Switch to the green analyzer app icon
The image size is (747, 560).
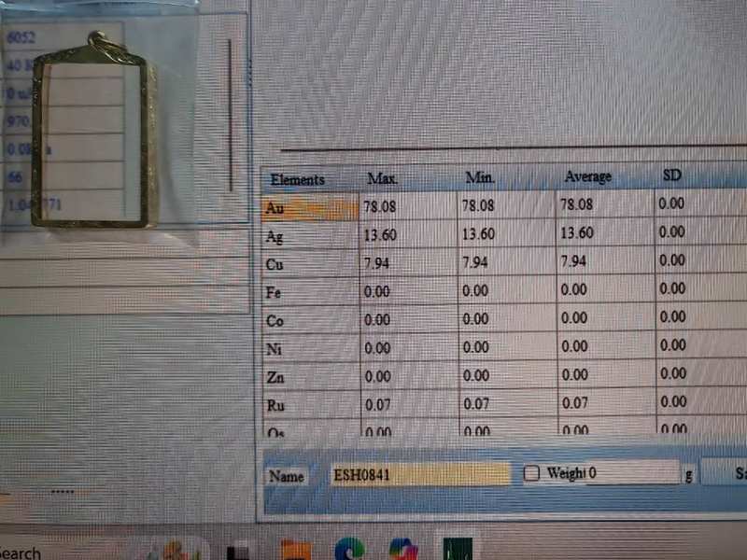pos(458,550)
